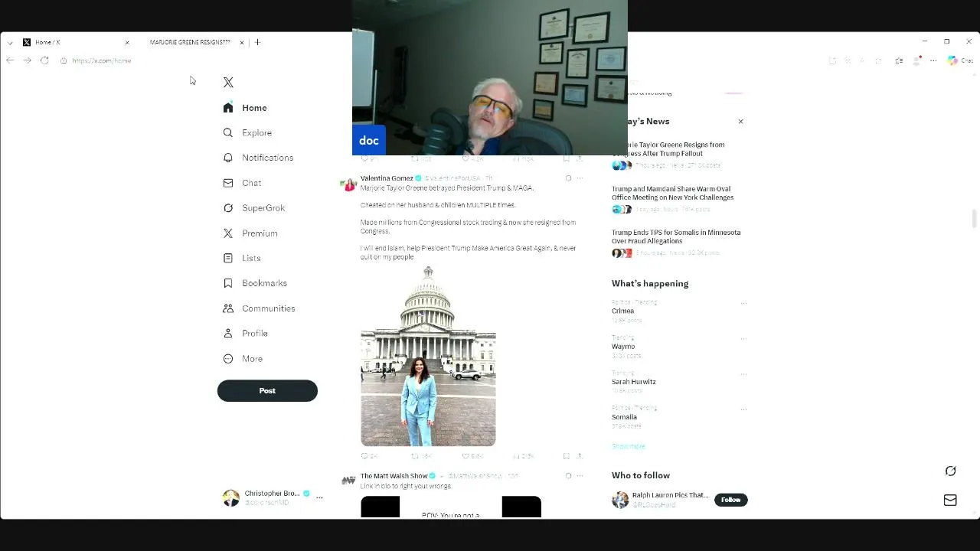Image resolution: width=980 pixels, height=551 pixels.
Task: Open more options for Waymo trend
Action: coord(743,338)
